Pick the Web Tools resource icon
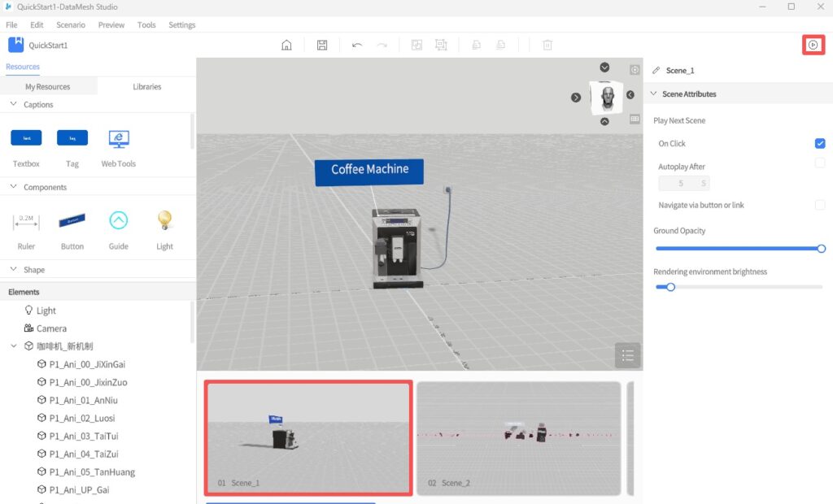 tap(119, 138)
